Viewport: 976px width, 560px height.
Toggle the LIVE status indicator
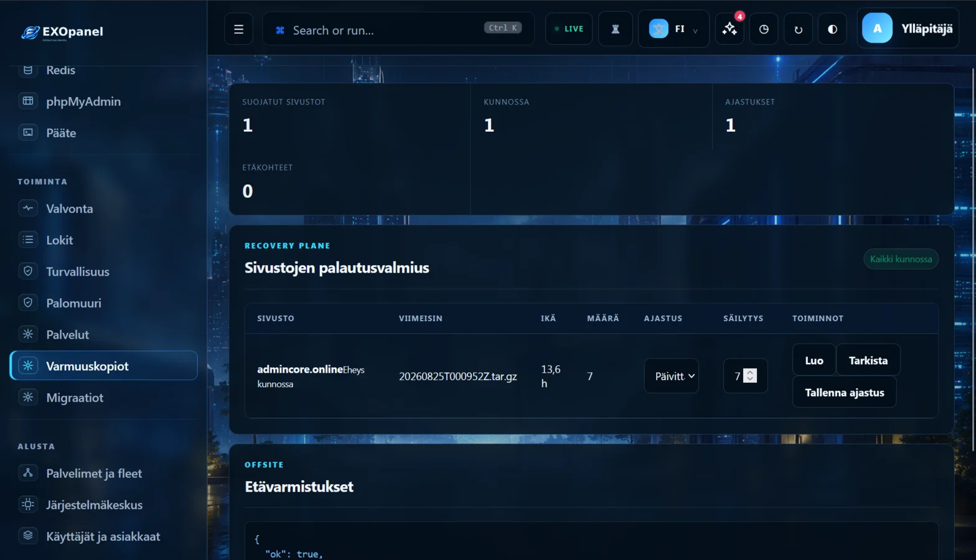point(569,29)
